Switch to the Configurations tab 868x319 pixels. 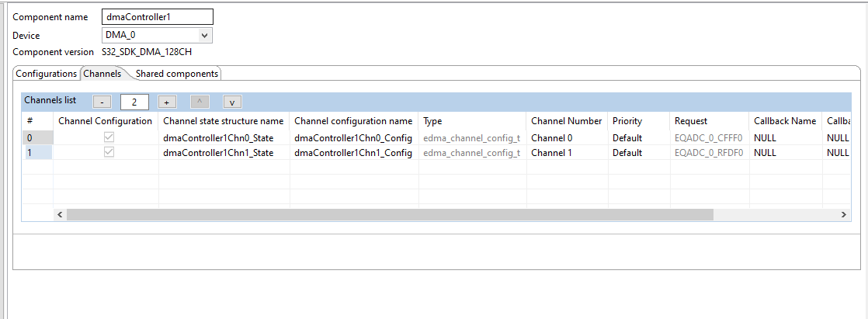(47, 74)
